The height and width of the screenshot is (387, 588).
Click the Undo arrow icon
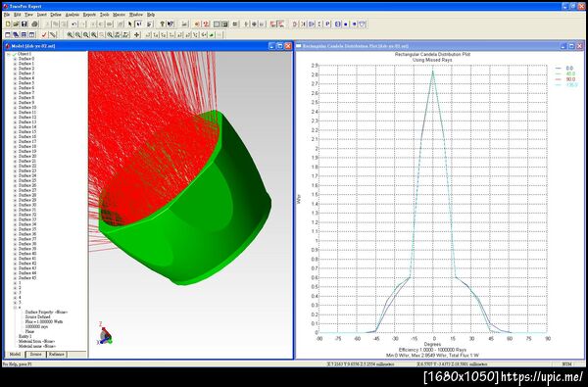[x=73, y=24]
